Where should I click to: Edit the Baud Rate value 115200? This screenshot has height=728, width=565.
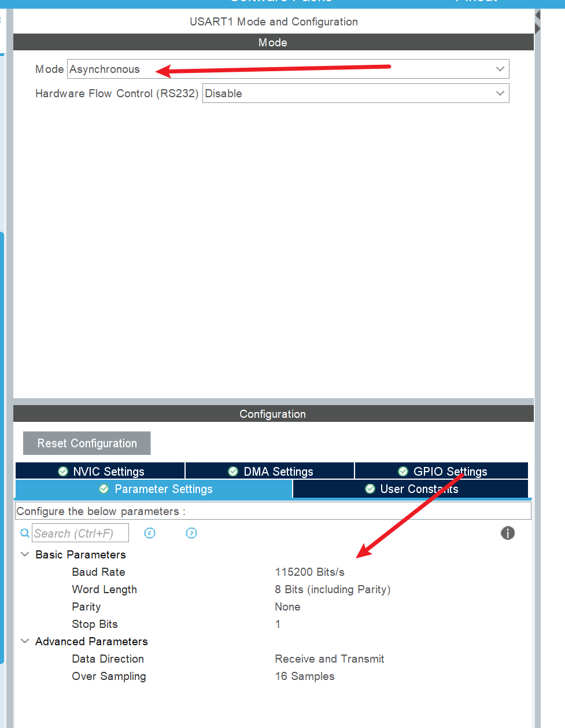tap(309, 572)
